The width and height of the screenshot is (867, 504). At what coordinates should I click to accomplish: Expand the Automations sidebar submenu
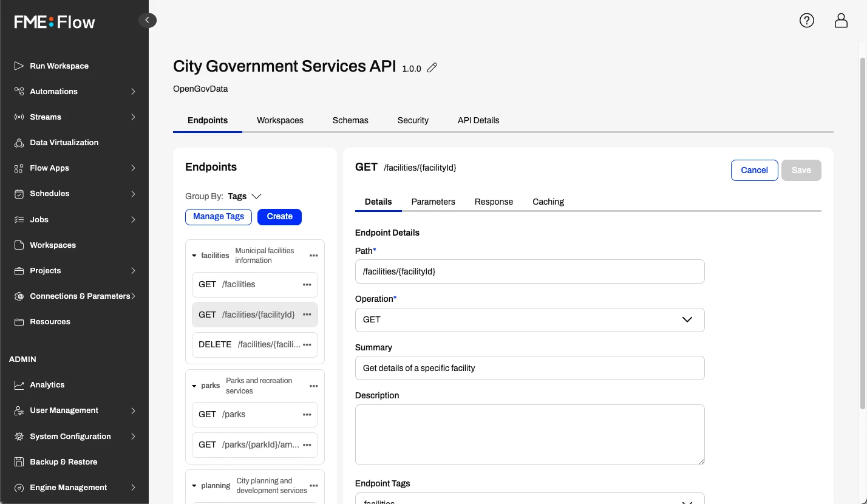coord(133,92)
